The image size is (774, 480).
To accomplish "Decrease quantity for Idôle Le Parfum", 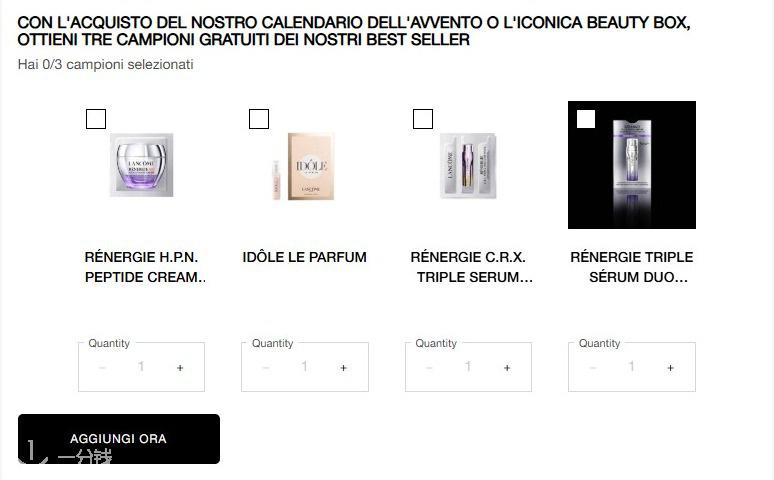I will (x=266, y=367).
